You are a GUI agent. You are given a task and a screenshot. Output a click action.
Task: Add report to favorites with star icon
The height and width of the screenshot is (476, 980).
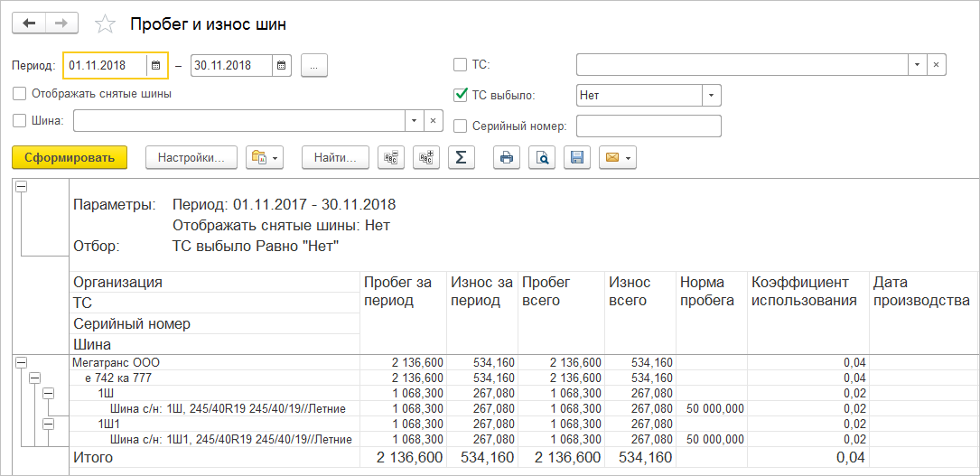click(x=106, y=24)
